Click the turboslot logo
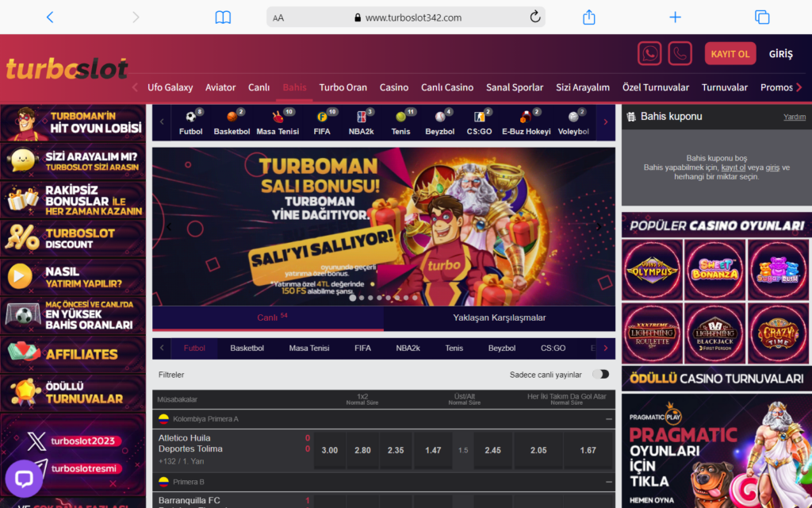 (67, 68)
